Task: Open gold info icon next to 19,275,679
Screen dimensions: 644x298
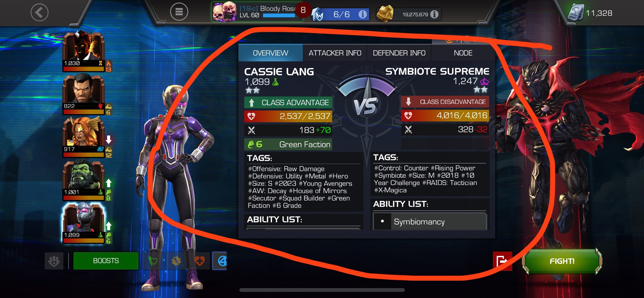Action: pos(434,14)
